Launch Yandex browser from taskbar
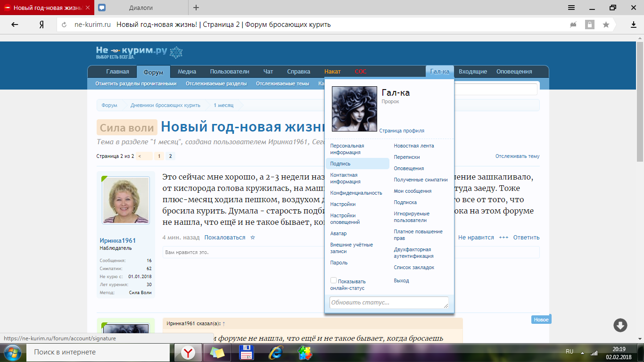Screen dimensions: 644x362 click(188, 353)
